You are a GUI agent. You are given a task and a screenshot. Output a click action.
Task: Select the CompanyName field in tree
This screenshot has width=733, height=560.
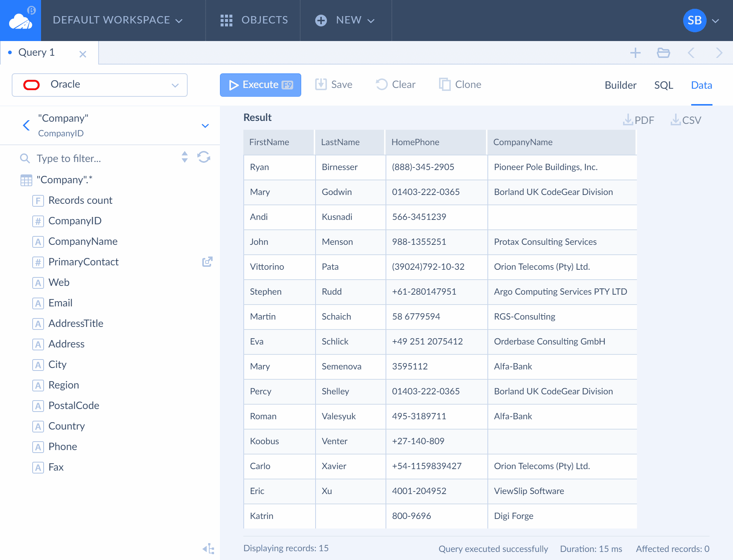pyautogui.click(x=83, y=242)
